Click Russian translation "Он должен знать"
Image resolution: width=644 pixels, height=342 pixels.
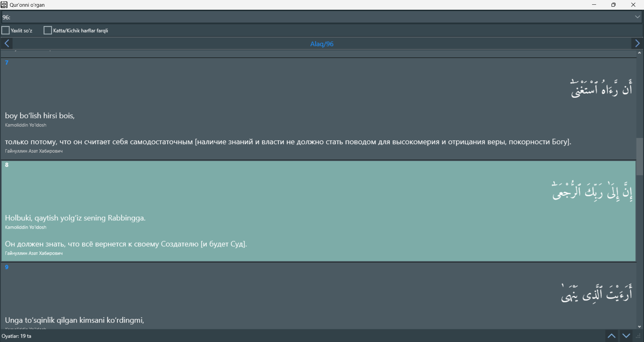pyautogui.click(x=126, y=244)
